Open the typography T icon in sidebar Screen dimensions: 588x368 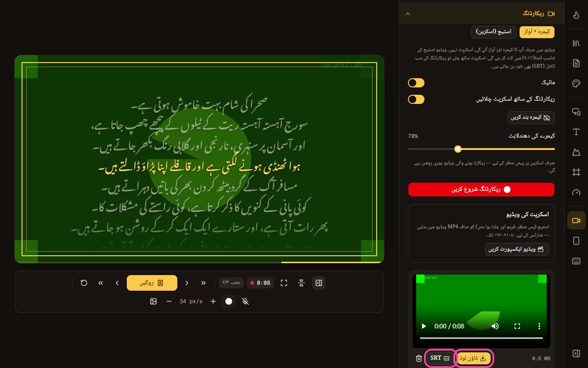576,132
